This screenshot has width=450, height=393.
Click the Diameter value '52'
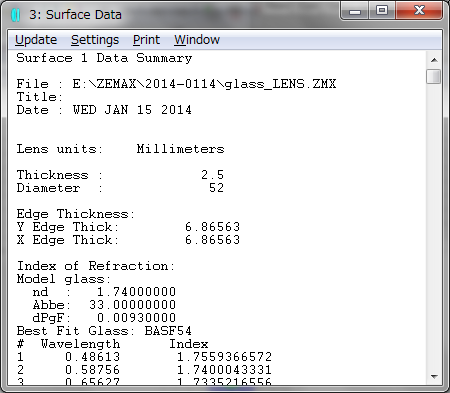pyautogui.click(x=216, y=188)
